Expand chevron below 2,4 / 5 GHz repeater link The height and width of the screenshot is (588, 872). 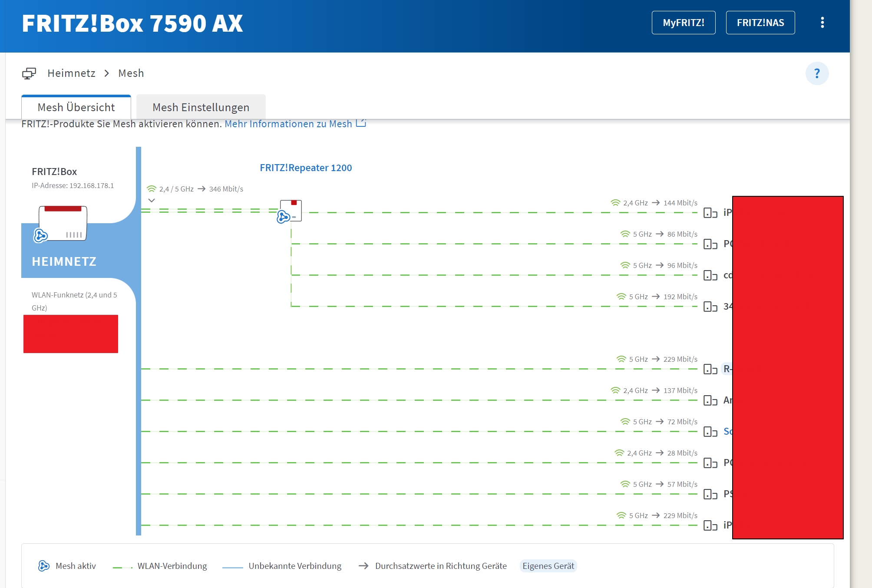152,201
